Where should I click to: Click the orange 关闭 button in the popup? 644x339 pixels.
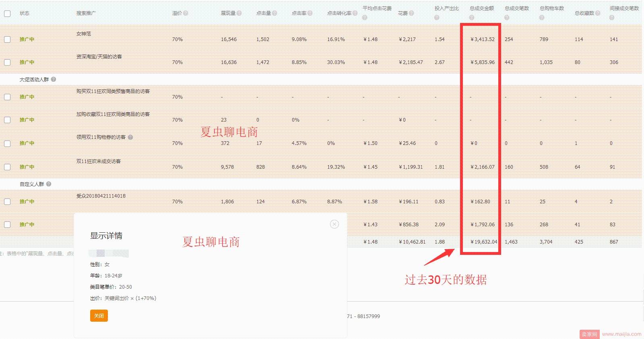(99, 316)
